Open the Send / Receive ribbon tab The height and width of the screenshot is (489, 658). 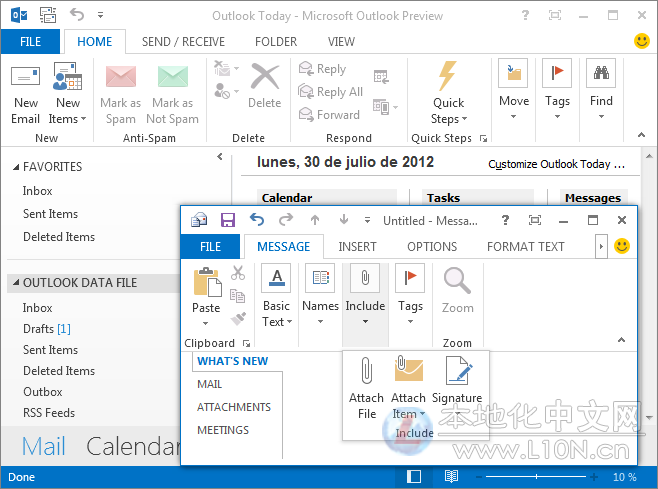(x=184, y=42)
